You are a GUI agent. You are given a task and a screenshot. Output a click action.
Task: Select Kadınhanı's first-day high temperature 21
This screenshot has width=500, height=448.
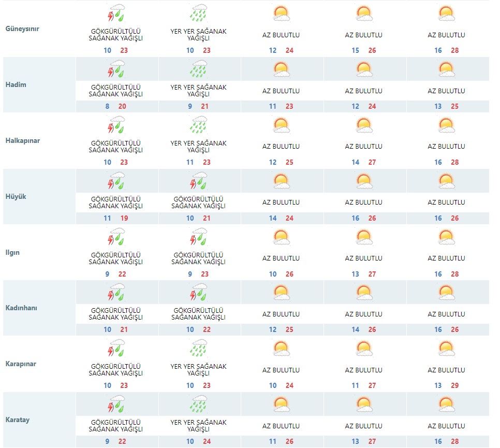coord(124,329)
